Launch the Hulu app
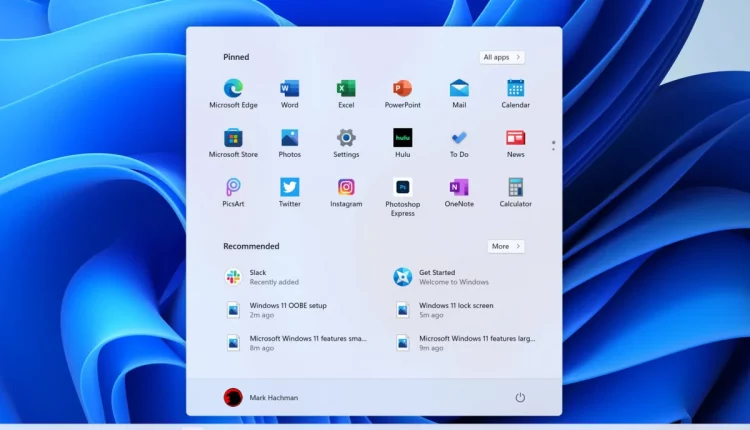The width and height of the screenshot is (750, 430). coord(402,138)
